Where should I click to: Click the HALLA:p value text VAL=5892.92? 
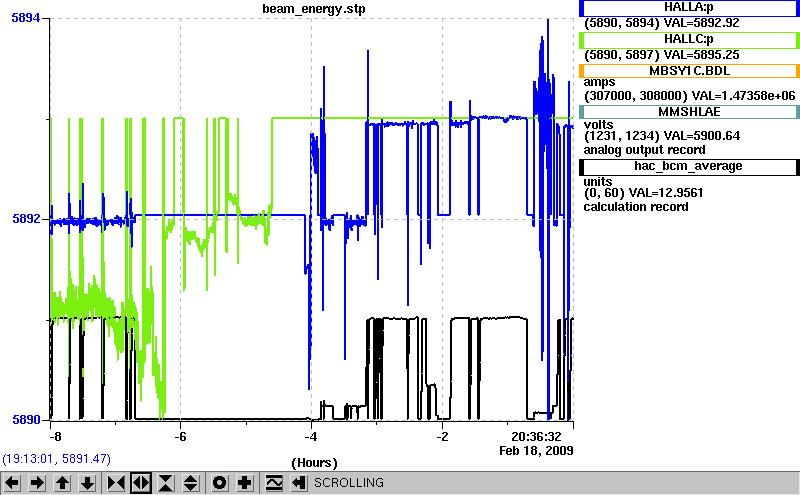pyautogui.click(x=702, y=23)
